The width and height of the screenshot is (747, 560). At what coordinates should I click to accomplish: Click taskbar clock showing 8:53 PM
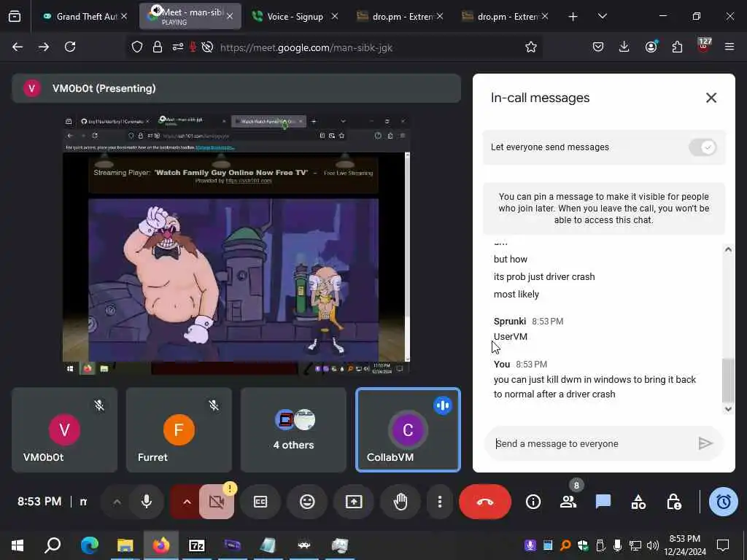[685, 545]
